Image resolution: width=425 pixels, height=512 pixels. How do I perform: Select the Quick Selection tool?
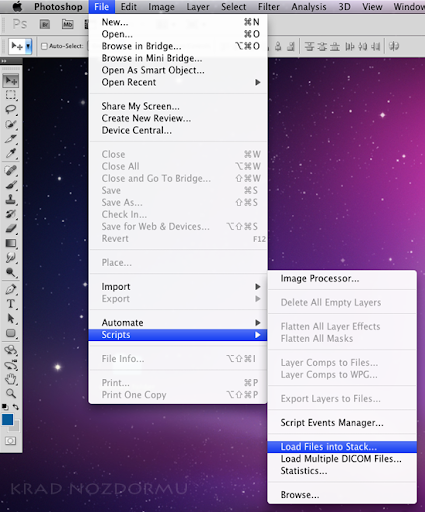[11, 124]
